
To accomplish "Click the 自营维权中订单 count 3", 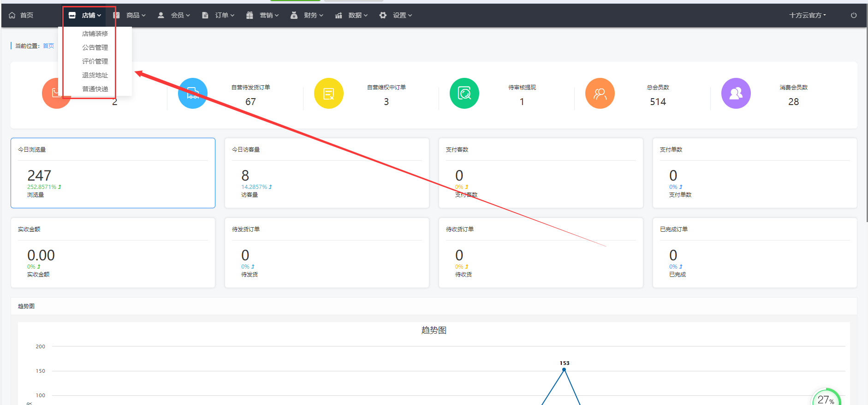I will point(386,102).
